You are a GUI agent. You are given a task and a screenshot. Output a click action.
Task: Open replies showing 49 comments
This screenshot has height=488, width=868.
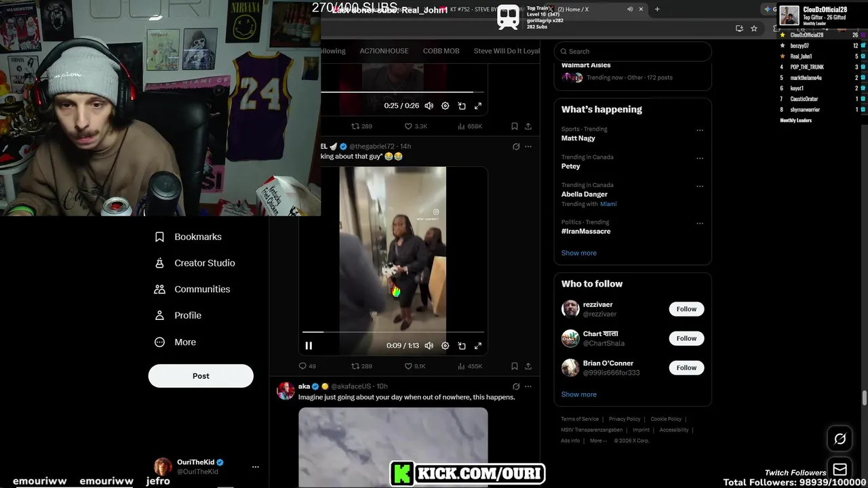tap(307, 366)
